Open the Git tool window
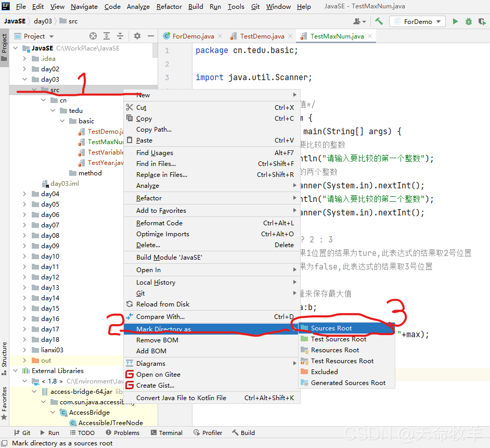 click(x=22, y=433)
